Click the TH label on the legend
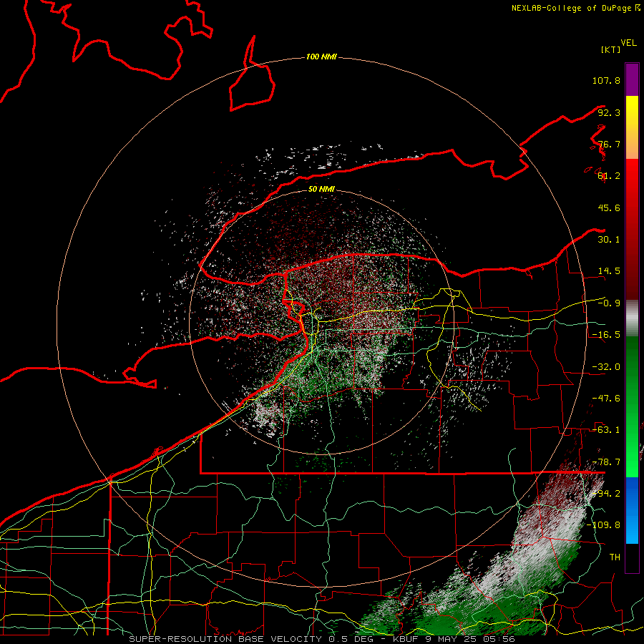This screenshot has width=644, height=644. click(x=615, y=557)
